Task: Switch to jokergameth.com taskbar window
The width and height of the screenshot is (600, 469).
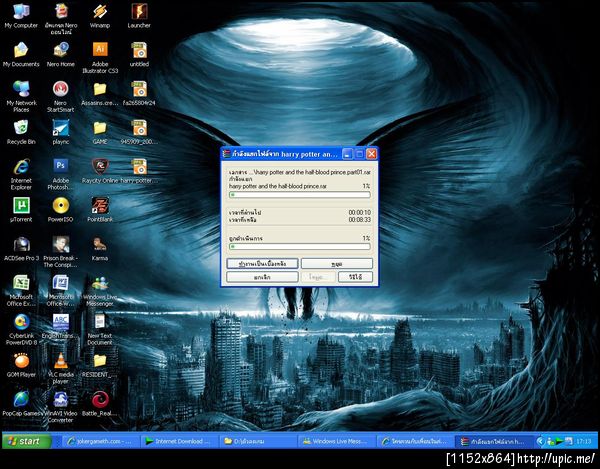Action: pos(101,441)
